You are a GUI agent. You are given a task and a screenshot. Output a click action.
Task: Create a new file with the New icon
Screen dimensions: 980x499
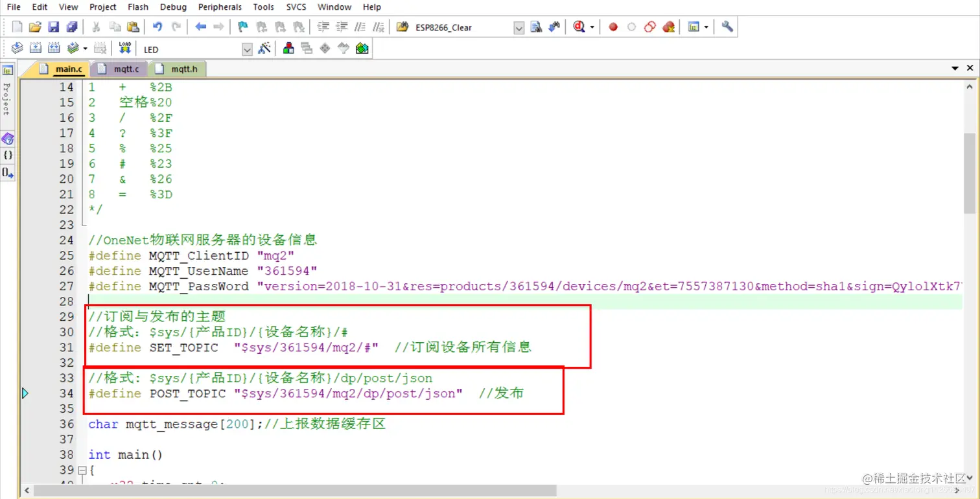[x=17, y=27]
